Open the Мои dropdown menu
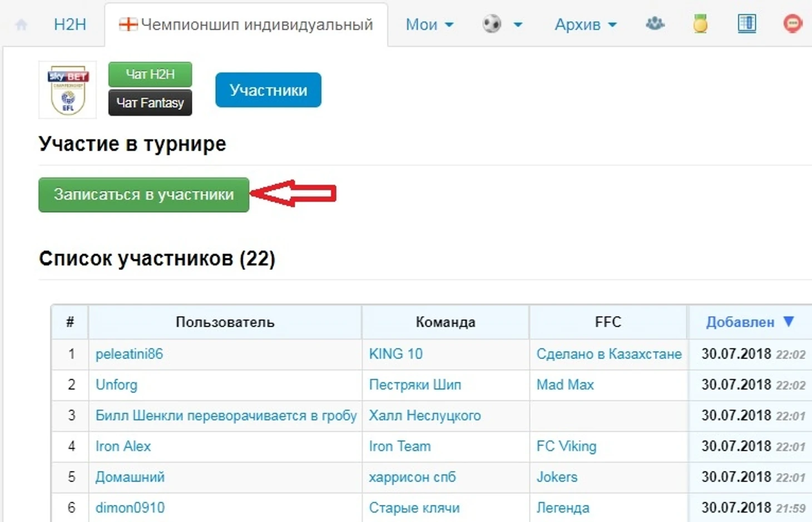 [429, 24]
